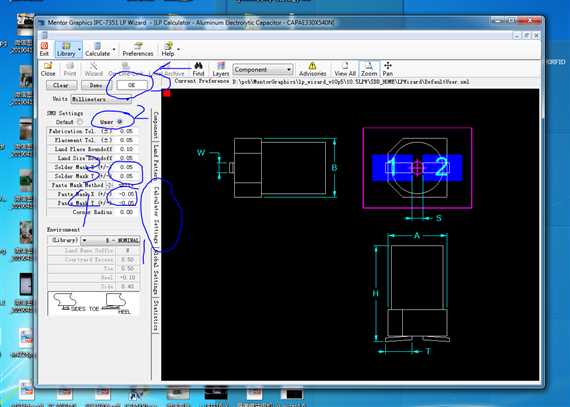Open the Environment Library NOMINAL dropdown

(x=111, y=240)
